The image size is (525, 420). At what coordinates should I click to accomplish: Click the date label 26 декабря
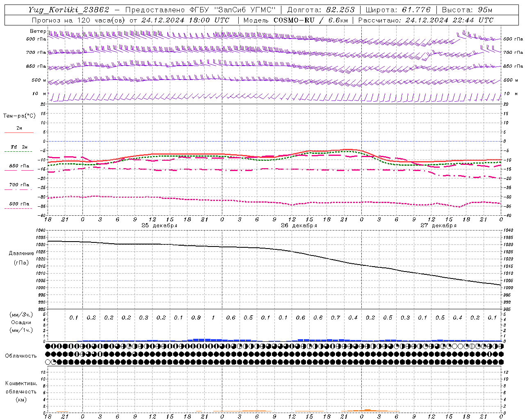299,226
